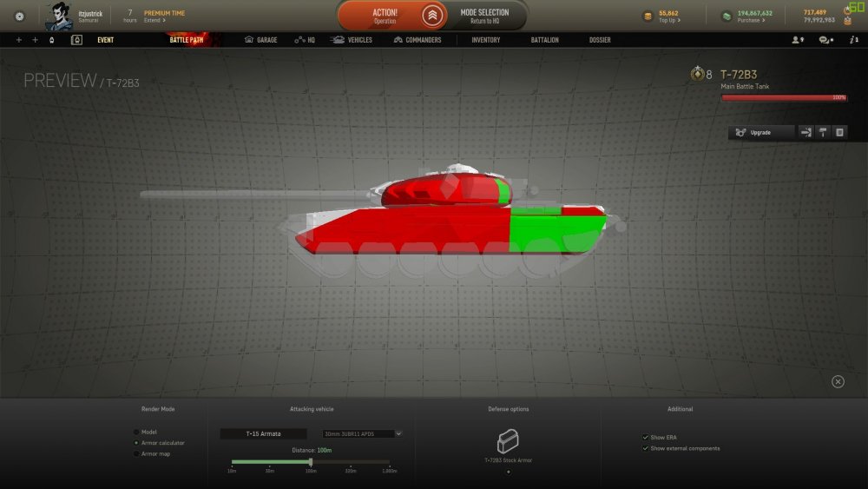
Task: Click the framed rocket booster icon
Action: click(x=76, y=40)
